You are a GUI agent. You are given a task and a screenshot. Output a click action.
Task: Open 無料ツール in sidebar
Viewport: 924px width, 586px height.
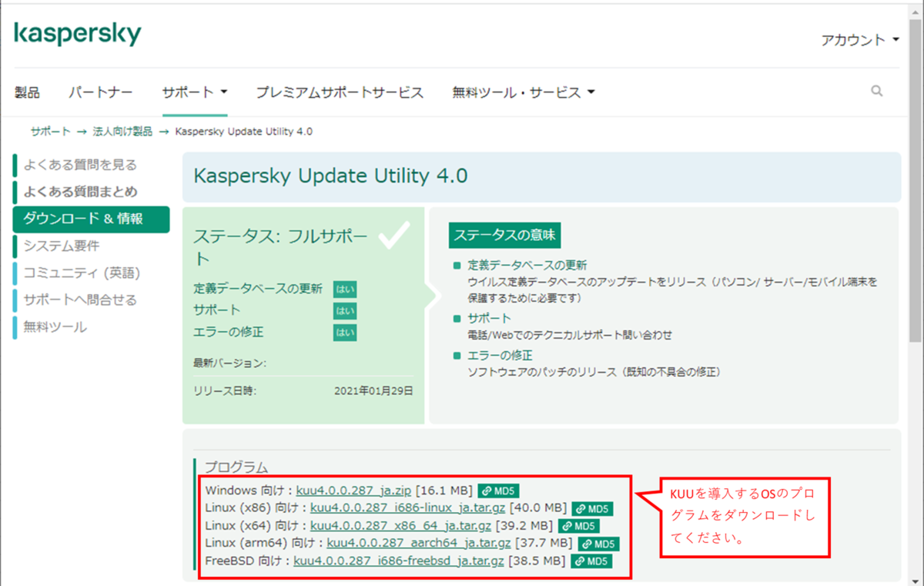(55, 326)
